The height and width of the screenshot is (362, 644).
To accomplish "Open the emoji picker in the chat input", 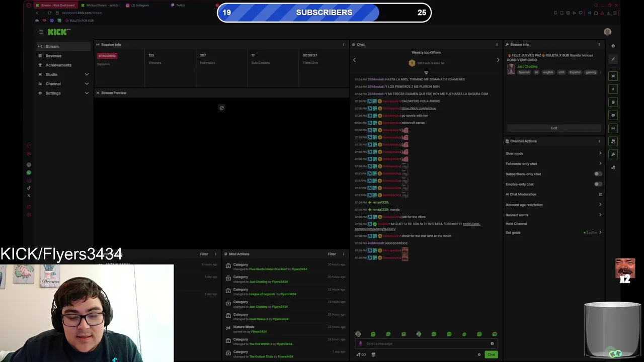I will click(x=492, y=344).
